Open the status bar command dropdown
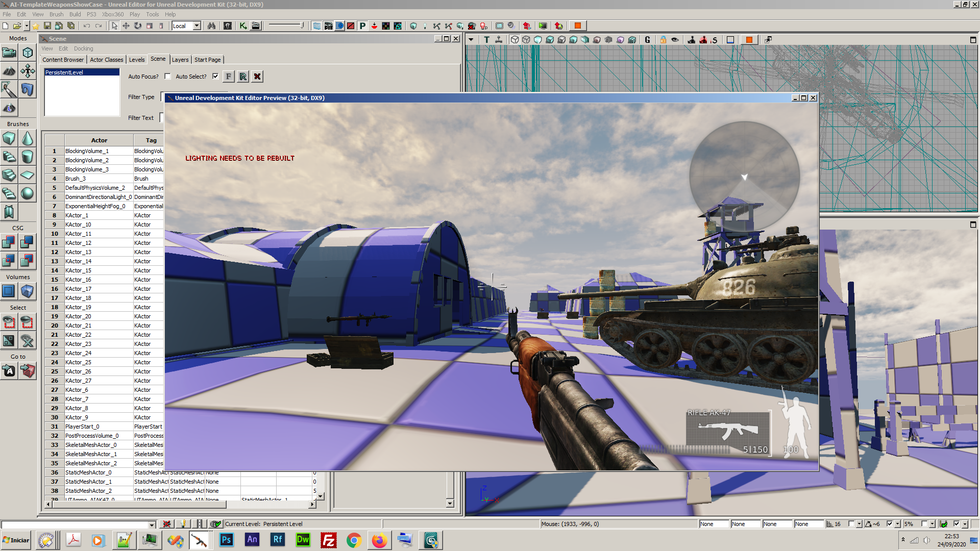This screenshot has width=980, height=551. click(x=152, y=524)
